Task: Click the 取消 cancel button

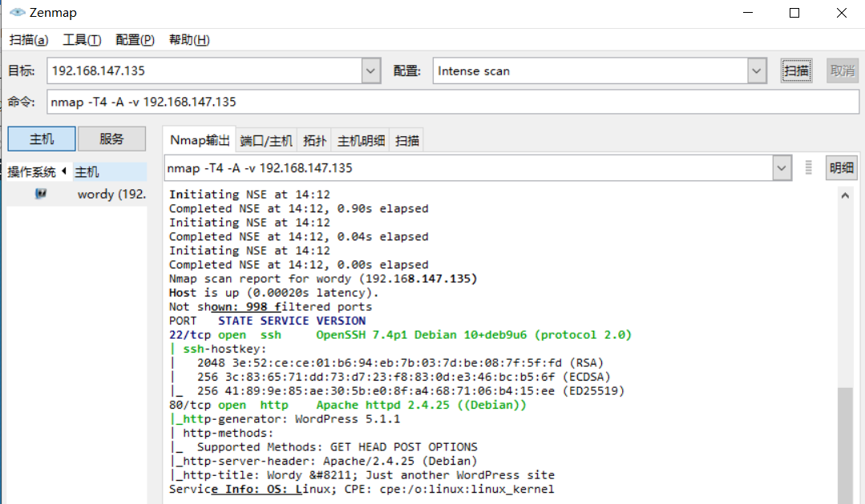Action: (843, 71)
